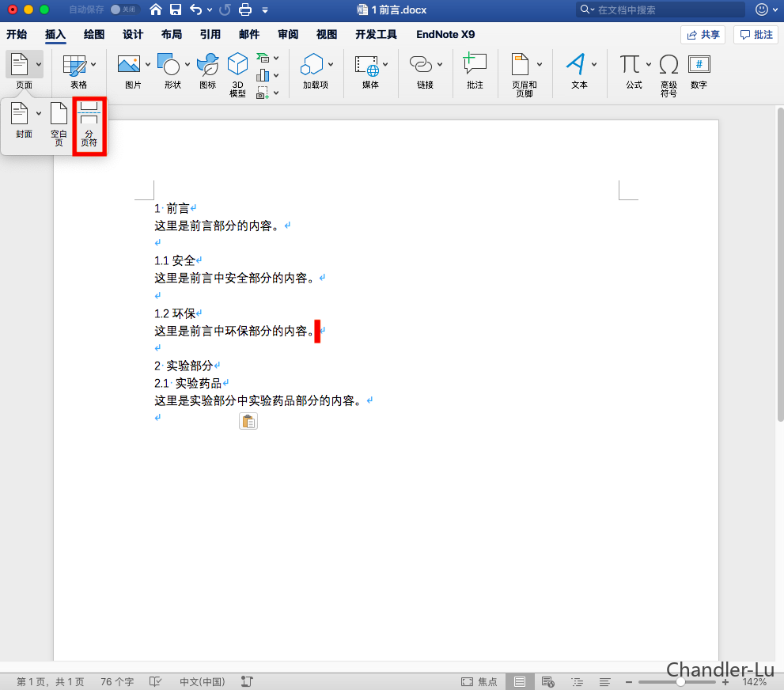Switch to the 开始 tab
This screenshot has width=784, height=690.
point(17,35)
